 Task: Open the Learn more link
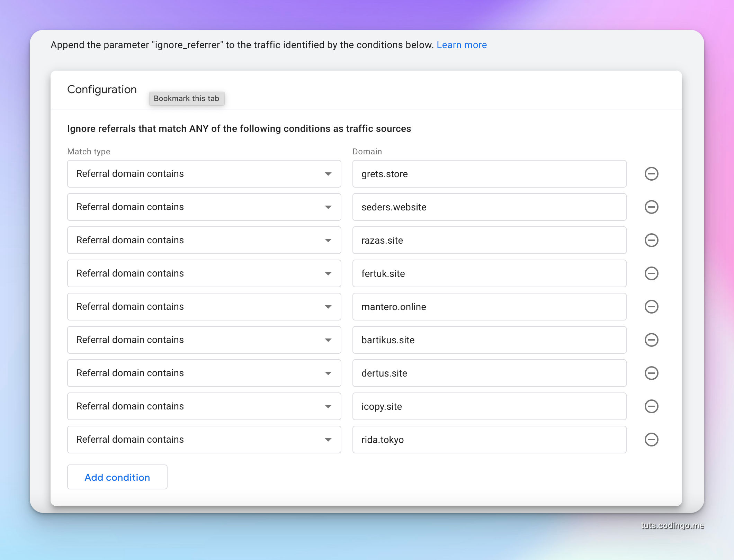pos(462,45)
